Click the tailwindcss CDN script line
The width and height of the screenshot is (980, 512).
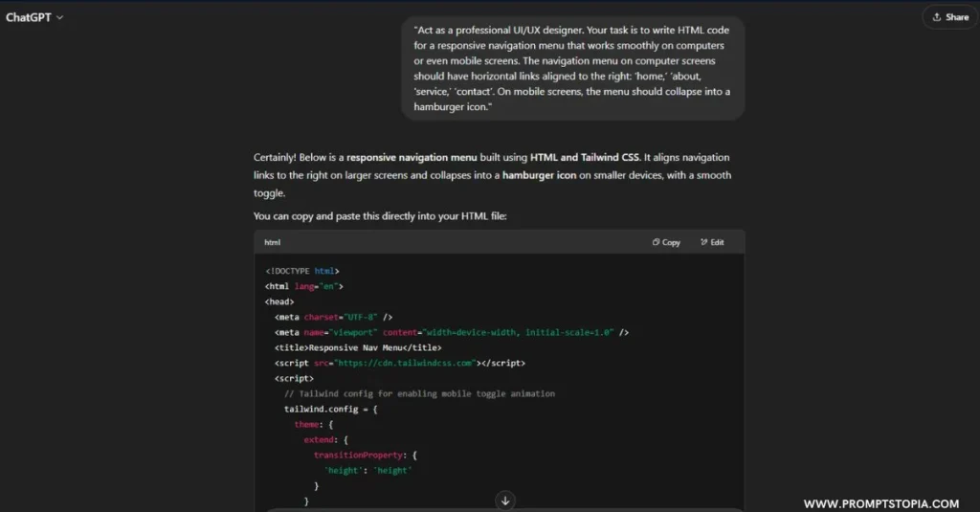399,364
